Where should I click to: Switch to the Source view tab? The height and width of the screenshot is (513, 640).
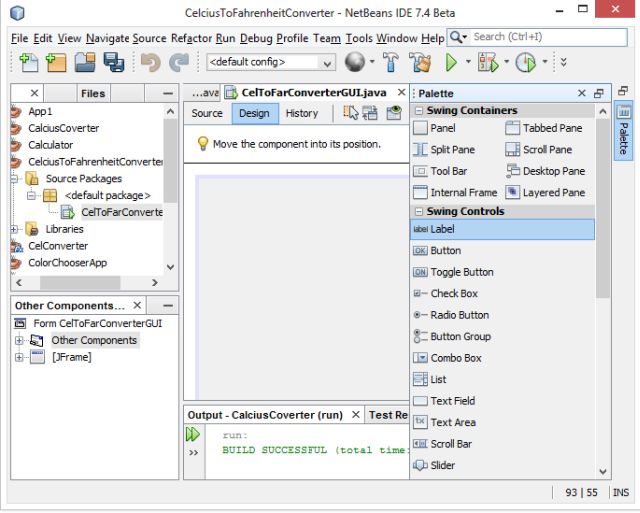click(x=207, y=113)
